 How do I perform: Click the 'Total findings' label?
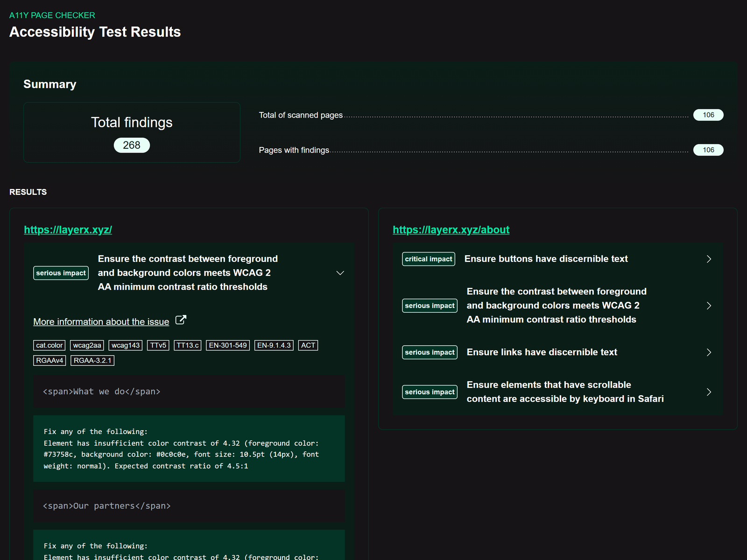(x=132, y=122)
